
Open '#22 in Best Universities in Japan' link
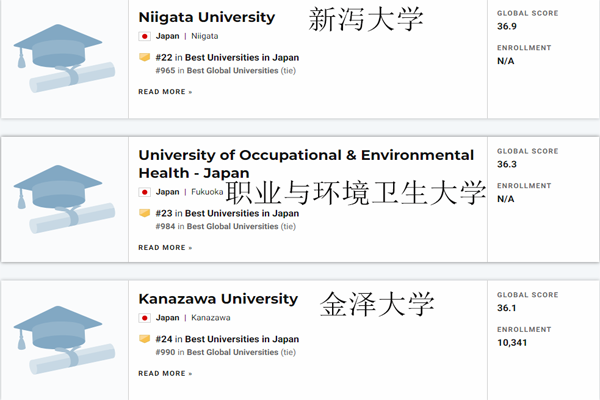[x=227, y=57]
